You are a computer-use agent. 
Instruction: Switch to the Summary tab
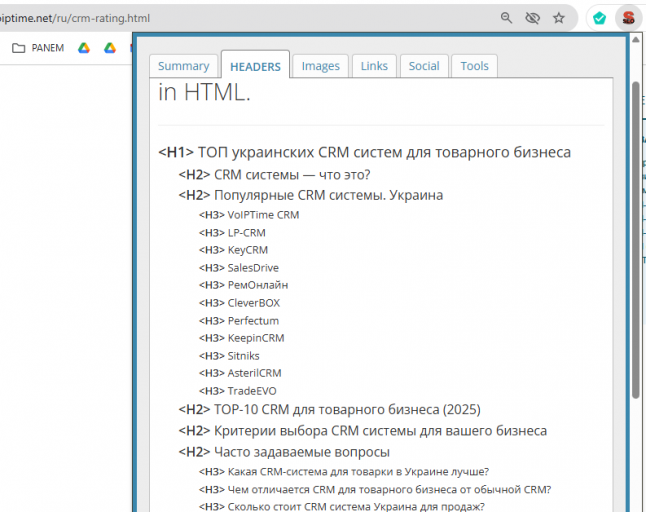click(x=184, y=66)
